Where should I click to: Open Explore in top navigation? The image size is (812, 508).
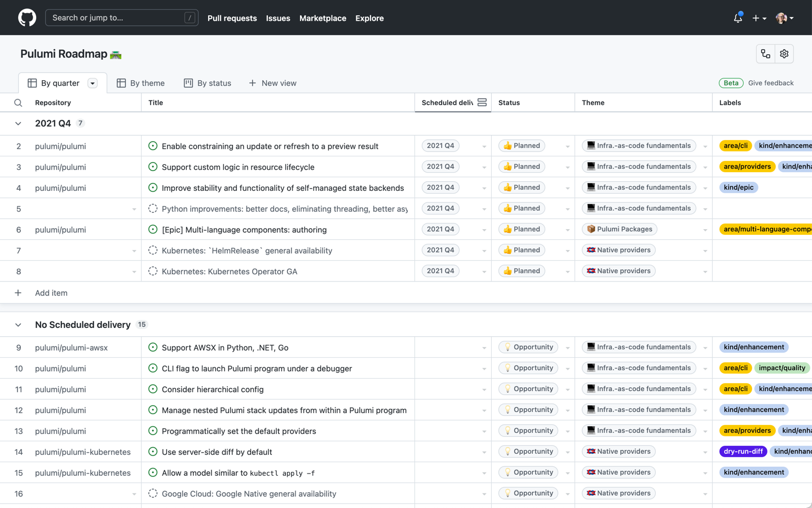(369, 18)
